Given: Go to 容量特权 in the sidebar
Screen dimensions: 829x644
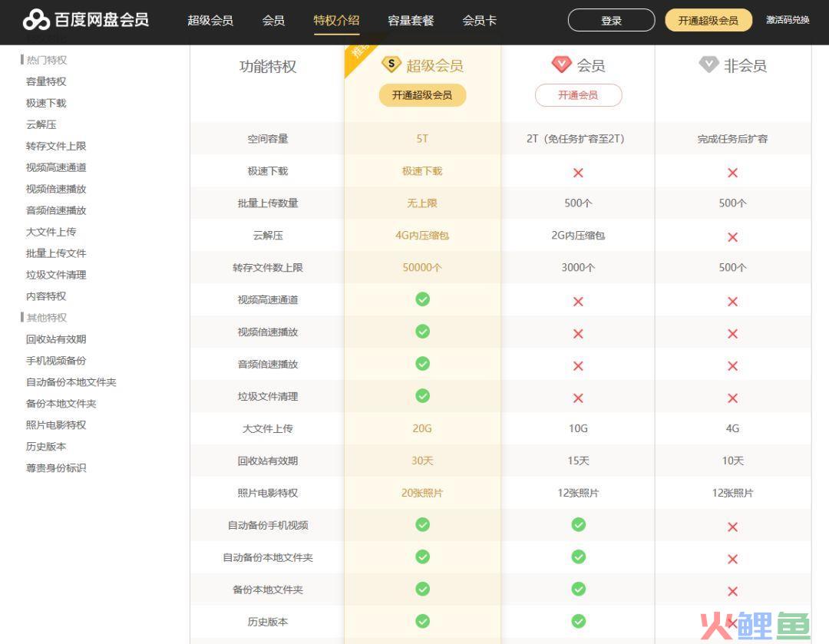Looking at the screenshot, I should tap(46, 81).
